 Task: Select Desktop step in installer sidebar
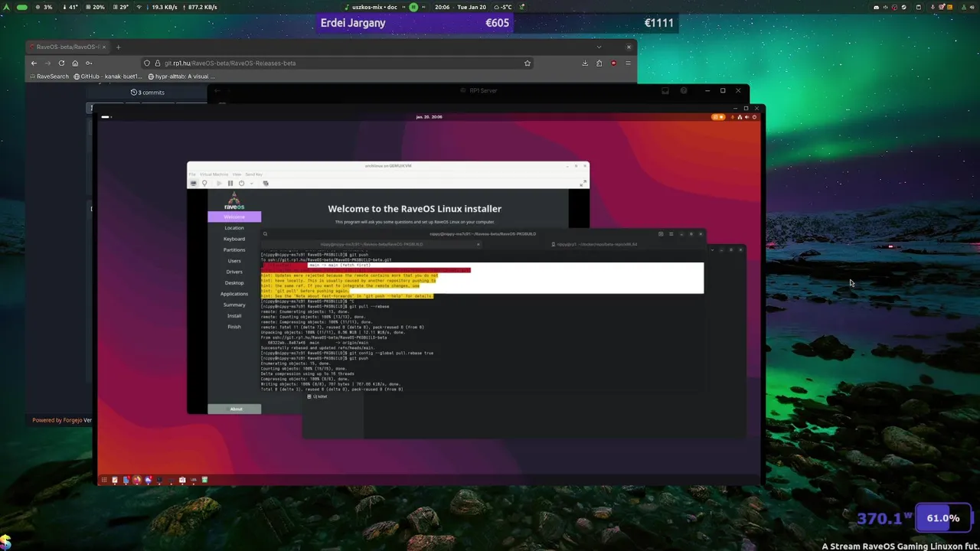click(234, 282)
